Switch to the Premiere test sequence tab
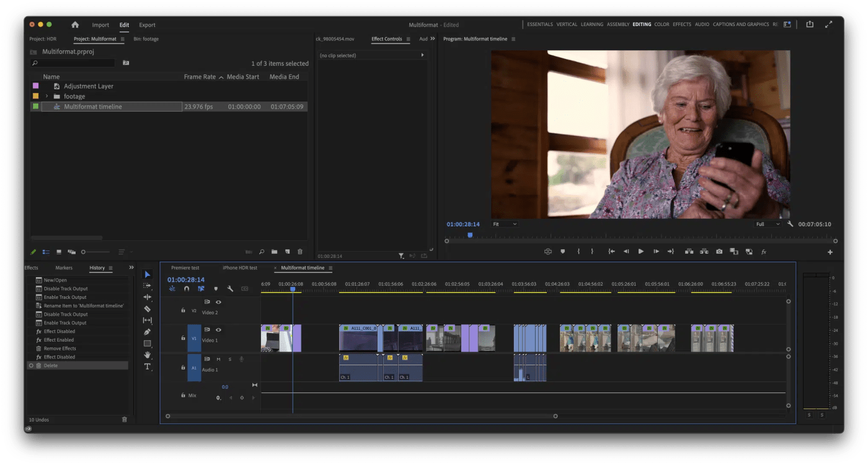The width and height of the screenshot is (868, 465). point(185,268)
